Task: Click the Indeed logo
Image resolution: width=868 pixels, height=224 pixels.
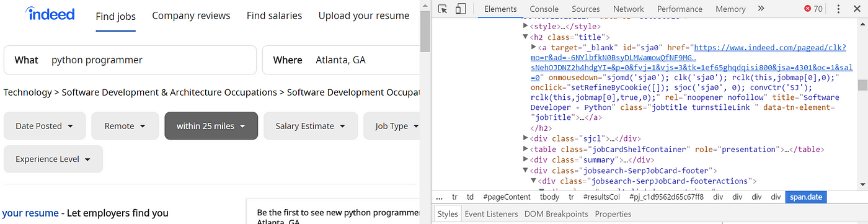Action: pos(51,14)
